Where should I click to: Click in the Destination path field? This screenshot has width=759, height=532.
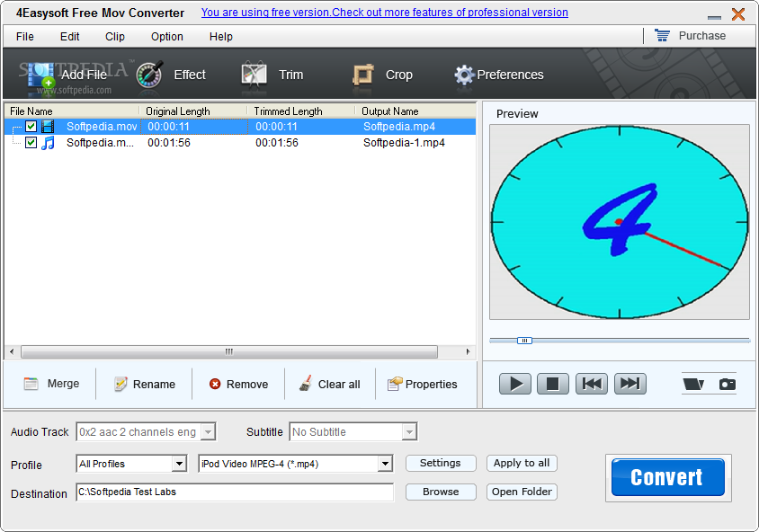[235, 492]
